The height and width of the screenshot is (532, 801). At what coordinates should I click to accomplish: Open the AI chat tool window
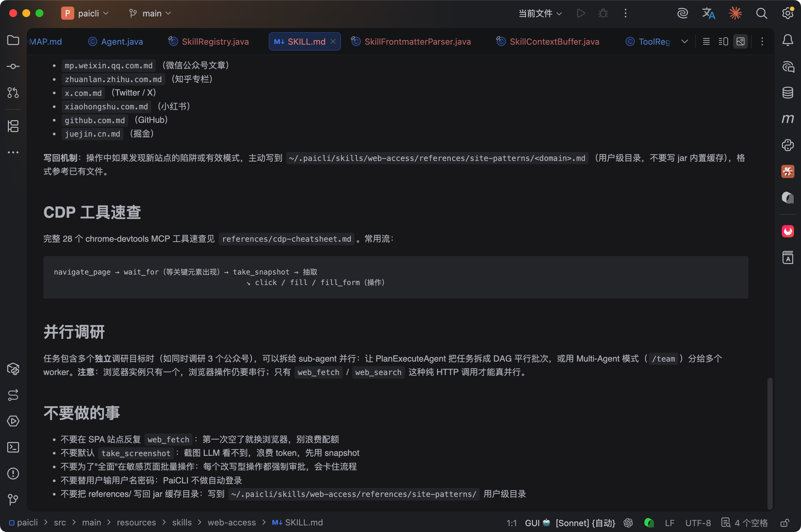pos(788,66)
